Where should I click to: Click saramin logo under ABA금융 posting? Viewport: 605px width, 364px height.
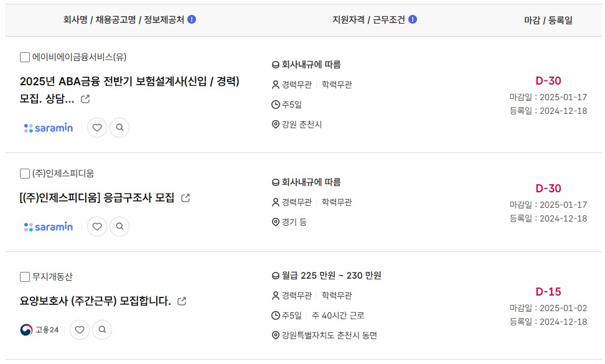tap(48, 128)
